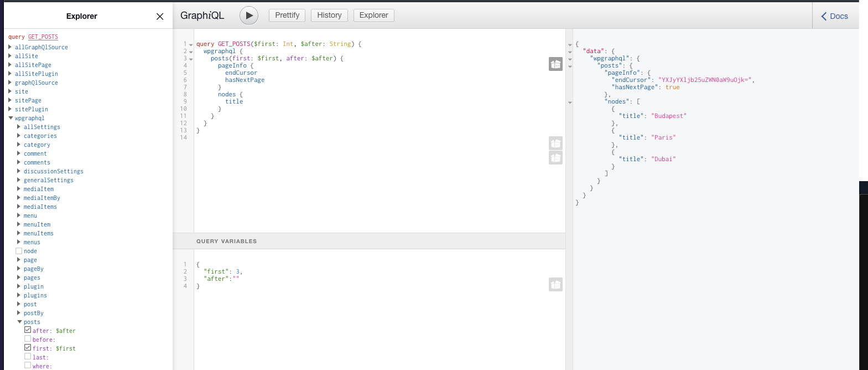The width and height of the screenshot is (868, 370).
Task: Click the gray box icon beside the pageInfo query line
Action: [555, 64]
